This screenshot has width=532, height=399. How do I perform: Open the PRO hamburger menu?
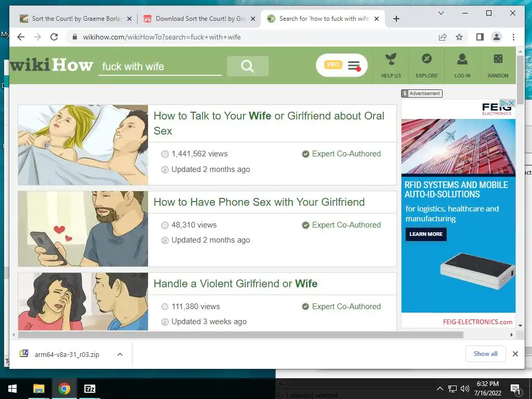(x=342, y=65)
